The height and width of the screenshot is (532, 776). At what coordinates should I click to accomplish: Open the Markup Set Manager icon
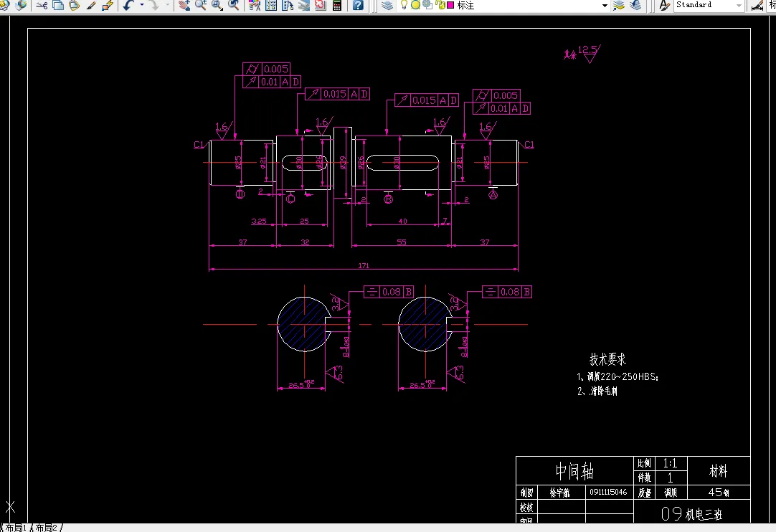[320, 6]
